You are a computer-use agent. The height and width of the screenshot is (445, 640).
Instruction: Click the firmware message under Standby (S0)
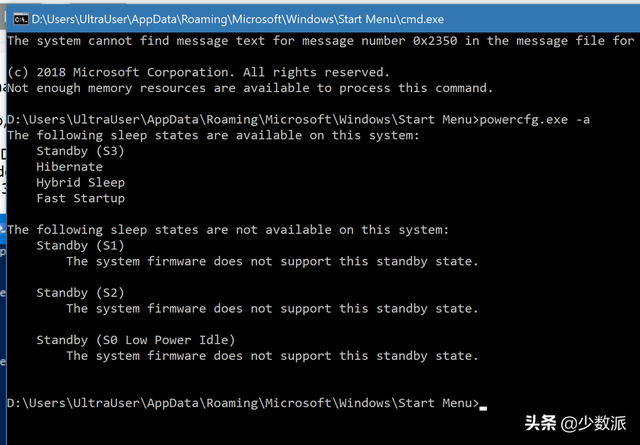tap(272, 356)
